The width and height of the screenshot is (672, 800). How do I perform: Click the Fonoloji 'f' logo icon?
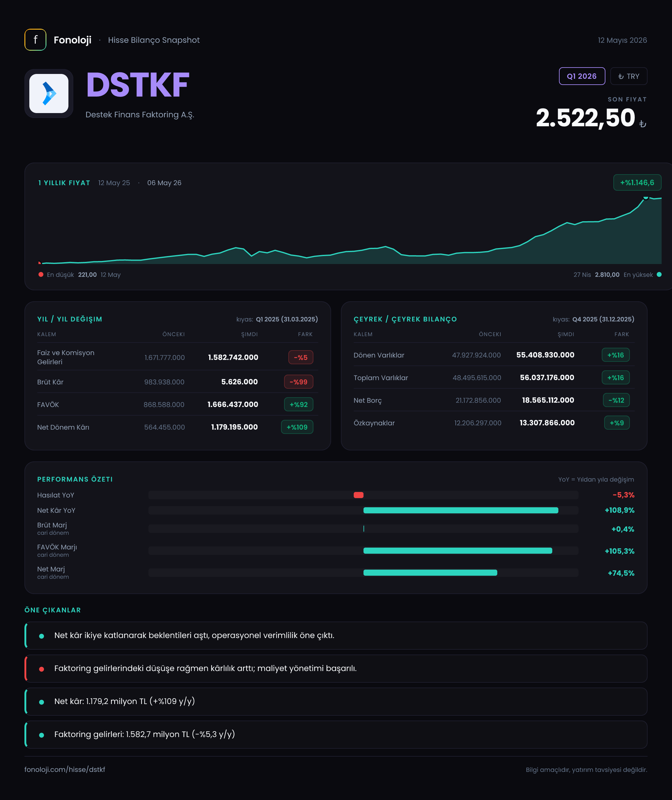pos(35,40)
